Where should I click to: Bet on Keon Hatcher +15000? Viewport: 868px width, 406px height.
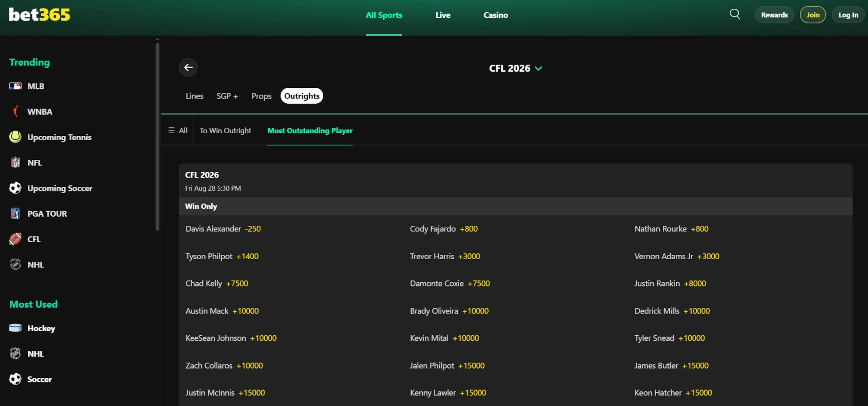click(x=673, y=393)
